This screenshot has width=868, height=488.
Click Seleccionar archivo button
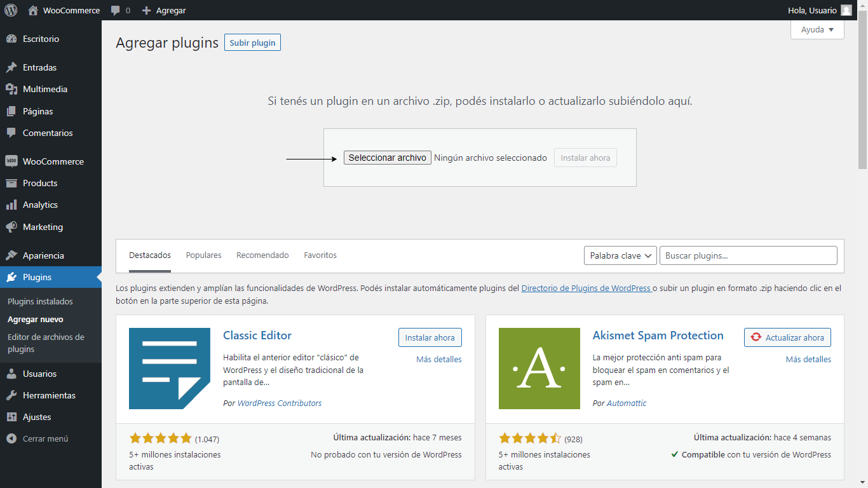coord(388,158)
